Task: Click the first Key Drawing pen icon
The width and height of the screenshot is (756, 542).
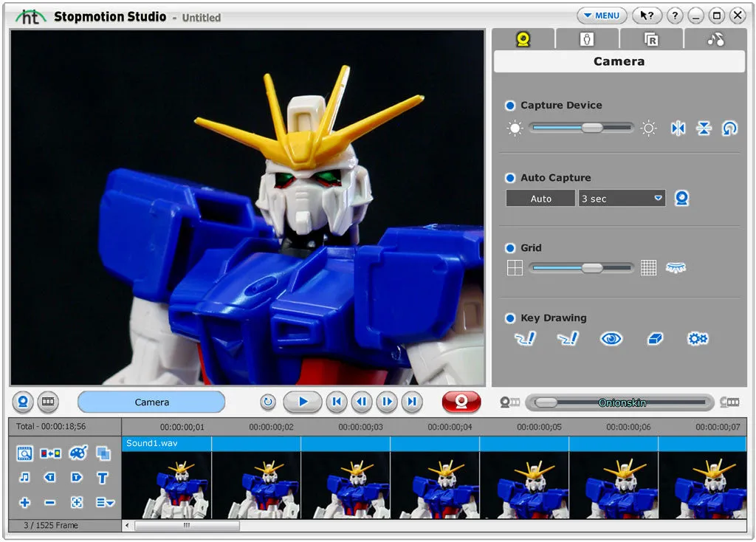Action: tap(525, 338)
